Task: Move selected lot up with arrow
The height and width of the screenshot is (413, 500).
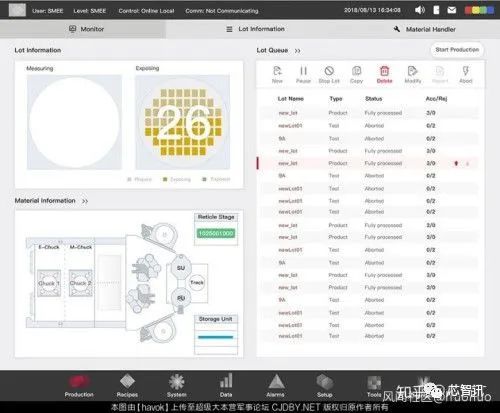Action: point(456,163)
